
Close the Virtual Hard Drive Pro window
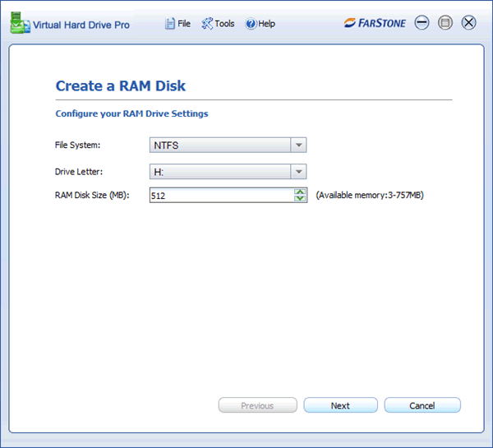(469, 23)
